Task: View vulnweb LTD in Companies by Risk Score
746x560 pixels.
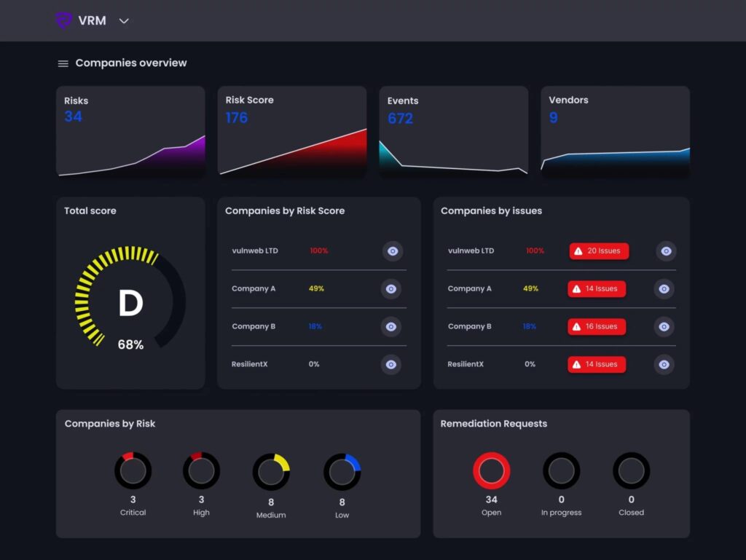Action: (x=393, y=251)
